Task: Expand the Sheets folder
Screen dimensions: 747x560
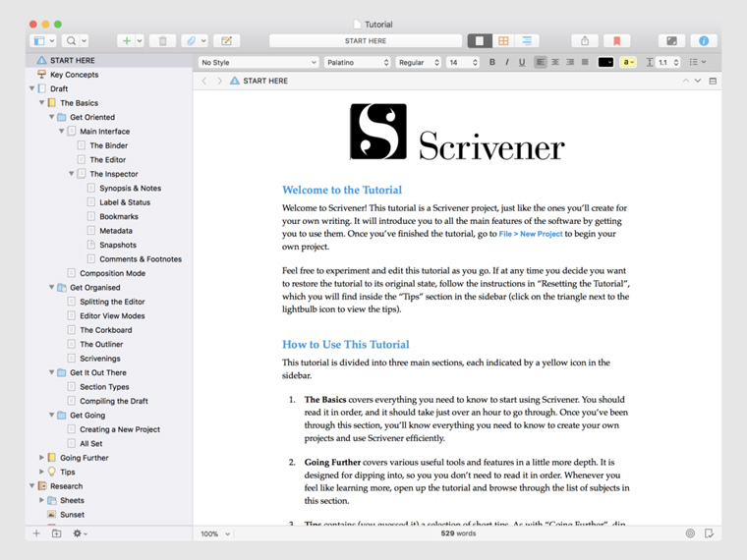Action: [41, 500]
